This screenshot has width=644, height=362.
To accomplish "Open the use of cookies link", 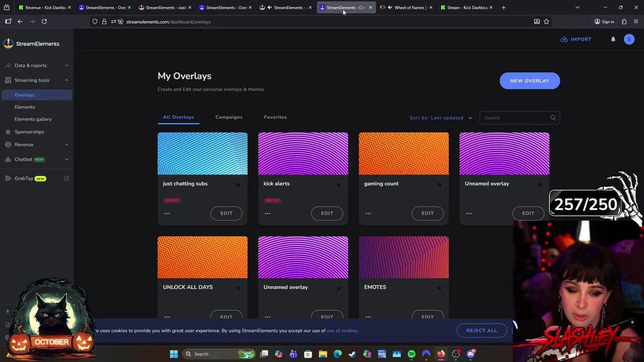I will 342,330.
